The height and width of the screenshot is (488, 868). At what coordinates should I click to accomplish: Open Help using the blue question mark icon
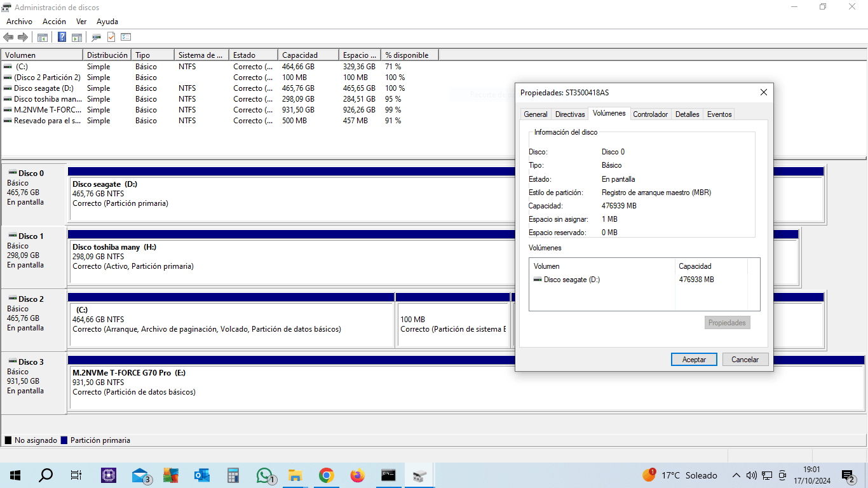tap(61, 36)
